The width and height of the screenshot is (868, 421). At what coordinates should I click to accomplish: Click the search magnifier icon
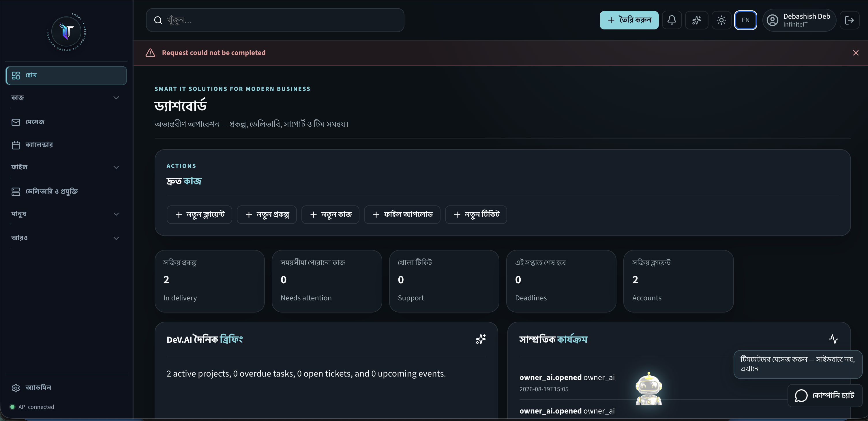158,20
